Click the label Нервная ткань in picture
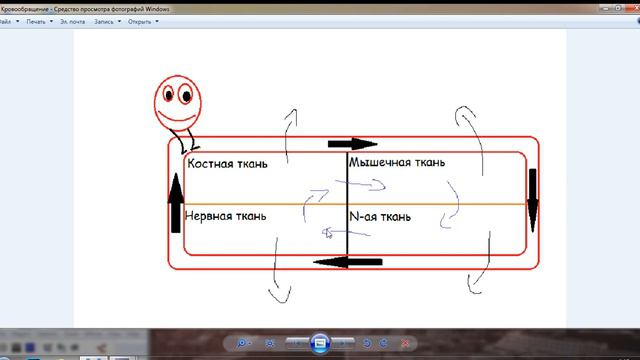 point(225,216)
